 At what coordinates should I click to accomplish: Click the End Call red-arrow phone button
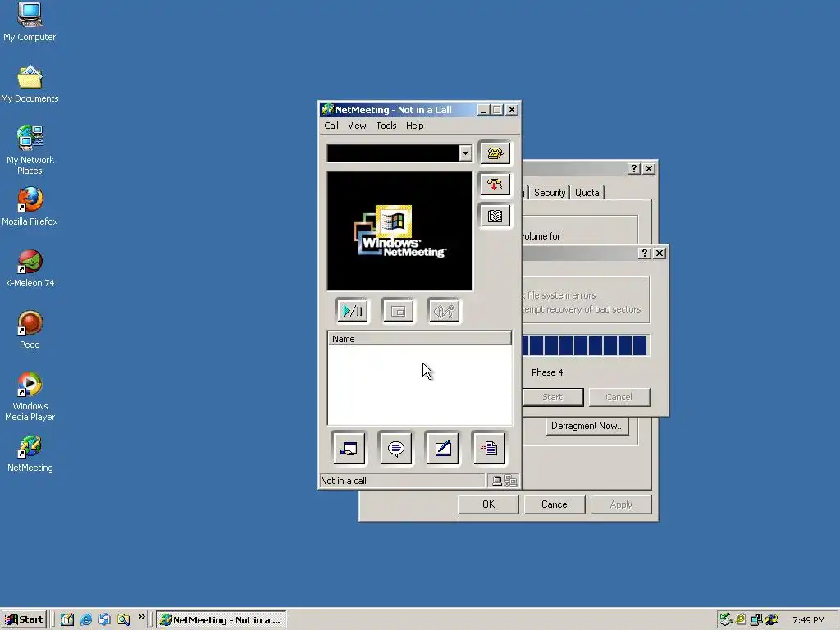(x=495, y=185)
